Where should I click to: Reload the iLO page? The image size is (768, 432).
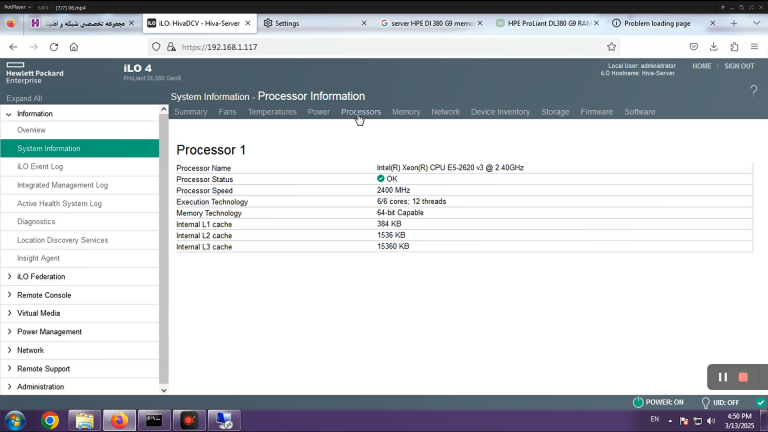[x=54, y=47]
